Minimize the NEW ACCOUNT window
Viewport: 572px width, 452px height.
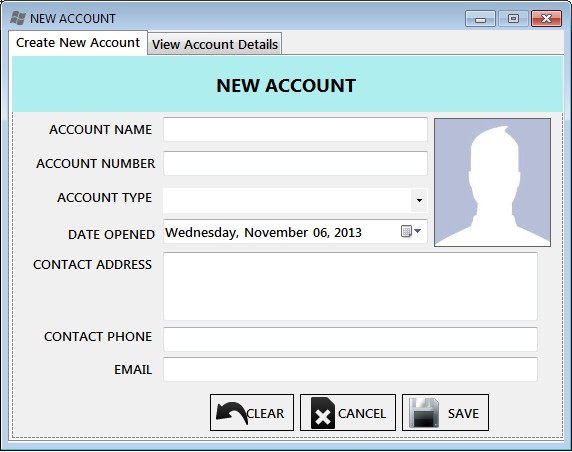[x=480, y=19]
